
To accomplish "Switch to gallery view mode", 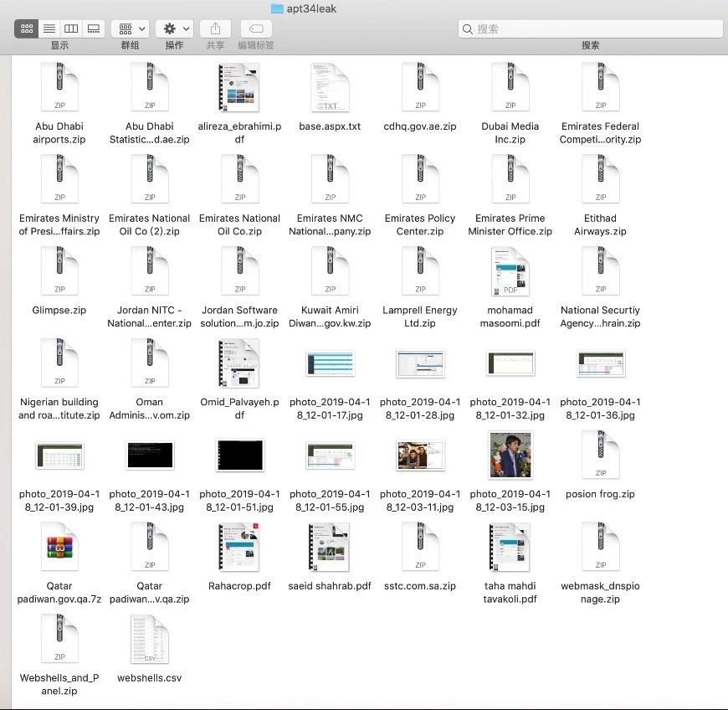I will (x=94, y=28).
